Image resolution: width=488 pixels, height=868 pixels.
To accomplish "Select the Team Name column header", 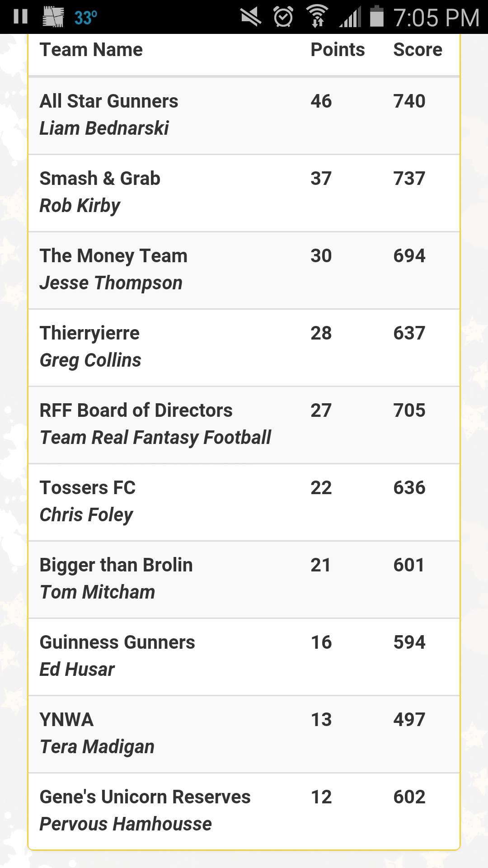I will point(91,50).
